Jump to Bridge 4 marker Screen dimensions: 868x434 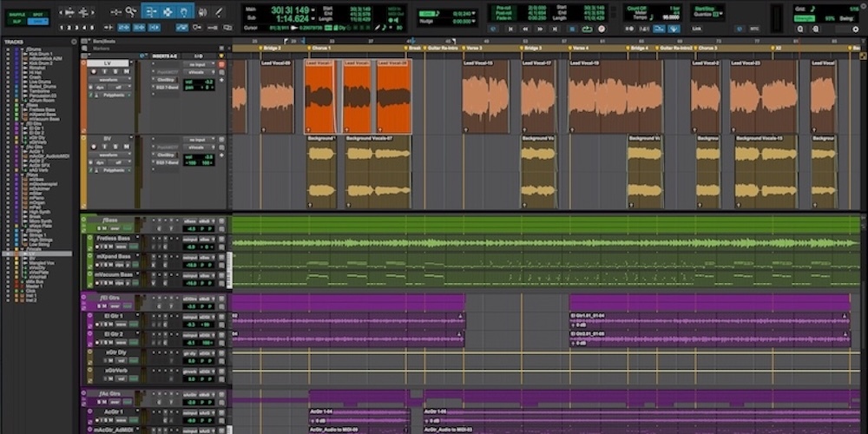(x=640, y=49)
